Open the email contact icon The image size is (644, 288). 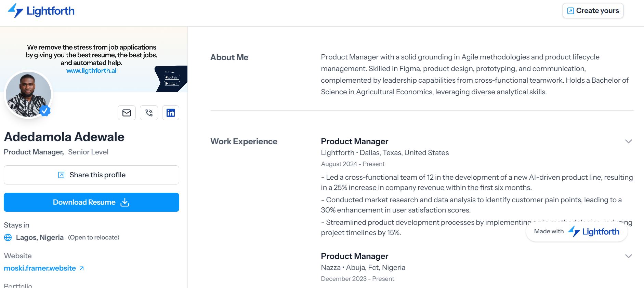pos(127,113)
